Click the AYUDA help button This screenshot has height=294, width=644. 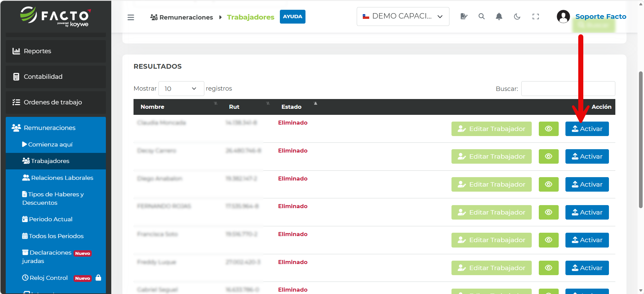(292, 17)
